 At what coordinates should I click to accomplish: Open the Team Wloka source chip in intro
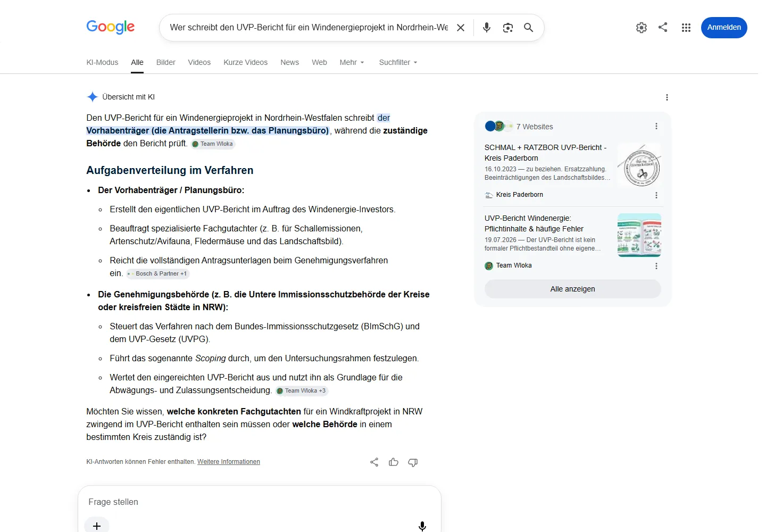pyautogui.click(x=213, y=144)
